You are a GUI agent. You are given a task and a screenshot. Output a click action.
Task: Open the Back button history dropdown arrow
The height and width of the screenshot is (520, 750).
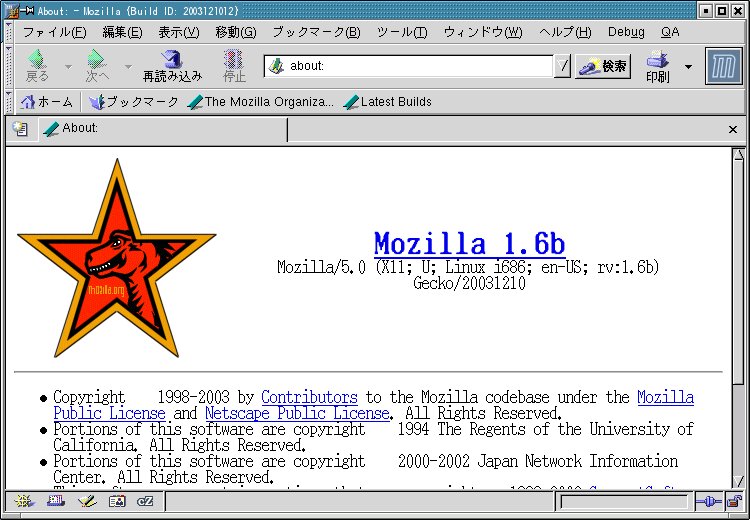(x=68, y=66)
